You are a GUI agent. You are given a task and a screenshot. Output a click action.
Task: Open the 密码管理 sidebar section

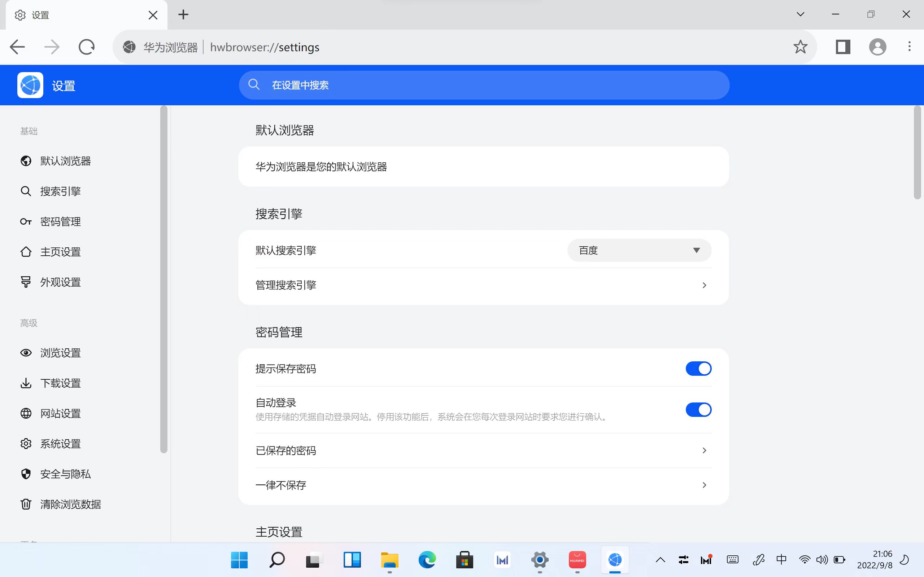pyautogui.click(x=60, y=221)
